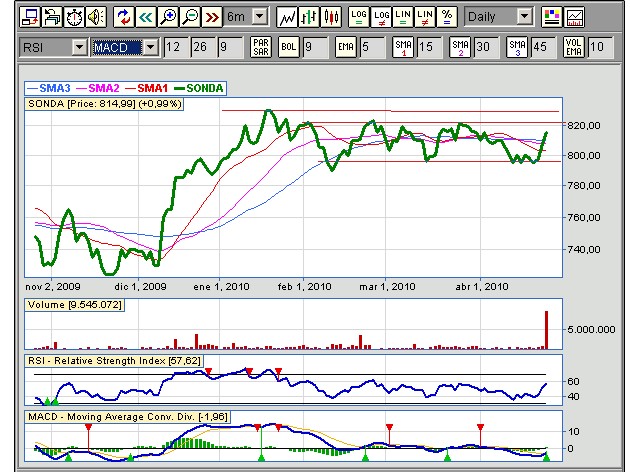Expand the RSI indicator dropdown
Viewport: 630px width, 472px height.
[x=79, y=47]
